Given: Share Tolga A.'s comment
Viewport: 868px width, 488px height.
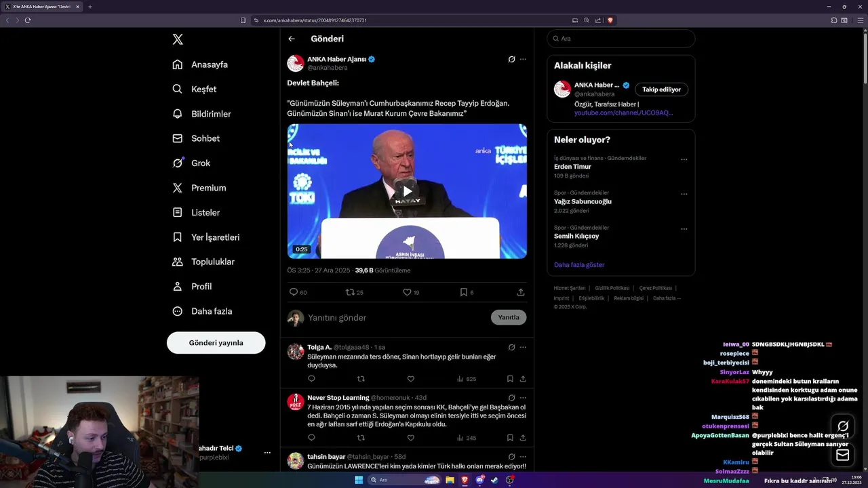Looking at the screenshot, I should click(523, 379).
